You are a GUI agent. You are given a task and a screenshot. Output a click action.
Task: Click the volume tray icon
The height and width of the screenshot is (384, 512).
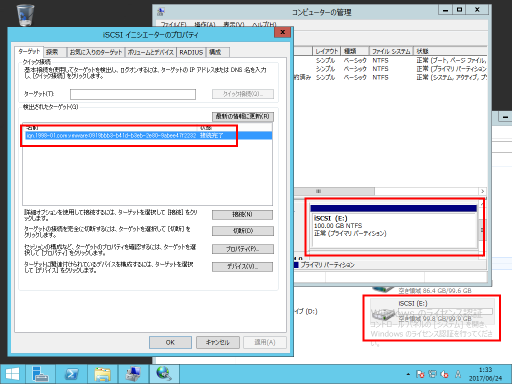pyautogui.click(x=445, y=374)
